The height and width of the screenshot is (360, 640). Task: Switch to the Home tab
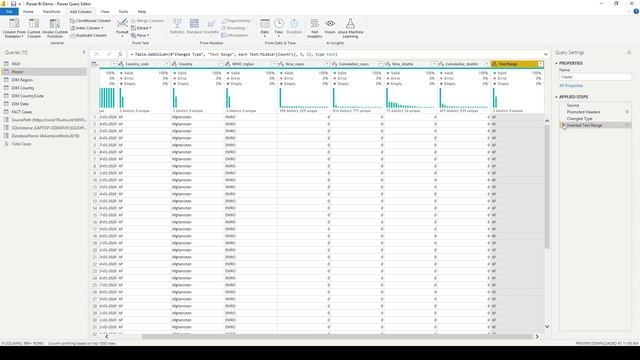pyautogui.click(x=28, y=11)
